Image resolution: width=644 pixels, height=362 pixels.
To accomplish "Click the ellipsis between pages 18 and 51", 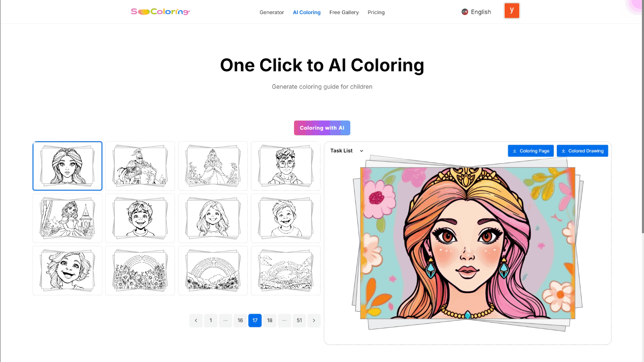I will tap(285, 321).
